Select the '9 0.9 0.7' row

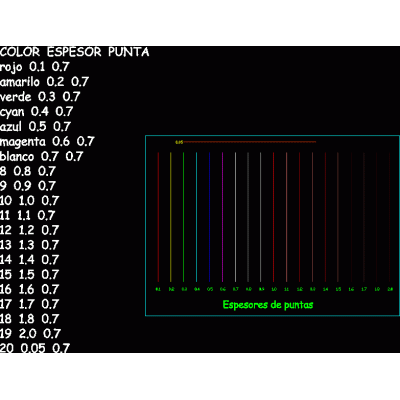tap(28, 186)
